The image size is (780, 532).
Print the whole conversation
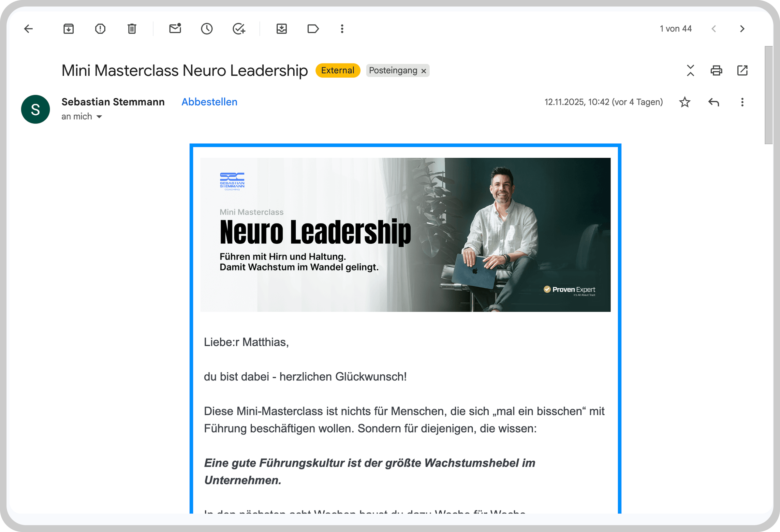coord(716,70)
